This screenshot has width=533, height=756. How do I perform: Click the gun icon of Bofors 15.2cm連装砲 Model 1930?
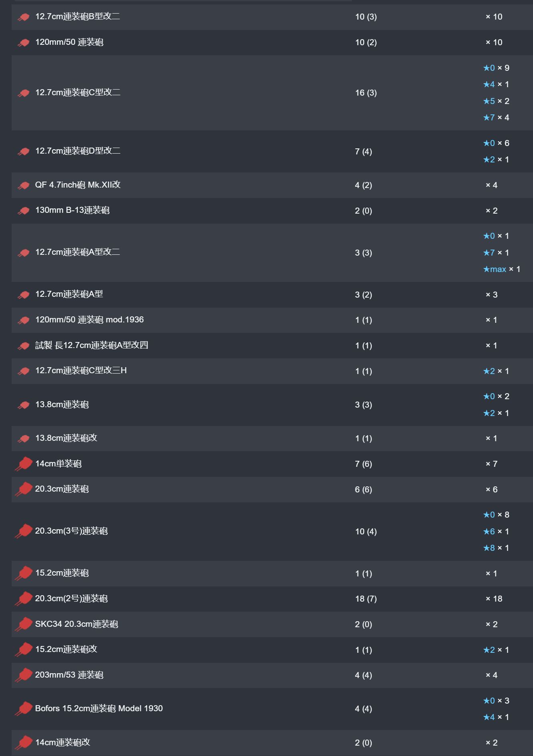tap(24, 709)
